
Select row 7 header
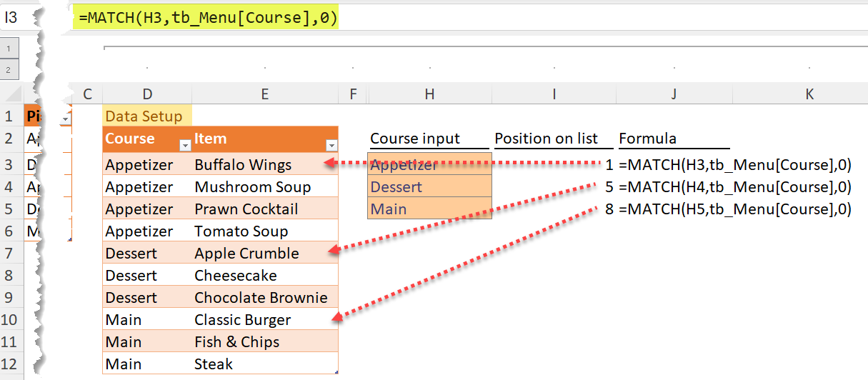pyautogui.click(x=12, y=254)
